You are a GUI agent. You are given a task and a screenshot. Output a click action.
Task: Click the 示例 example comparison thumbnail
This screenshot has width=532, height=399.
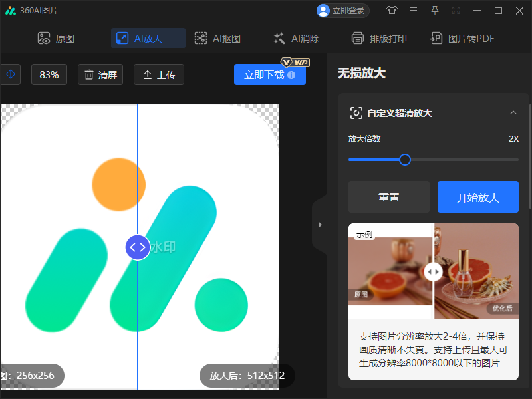coord(434,271)
